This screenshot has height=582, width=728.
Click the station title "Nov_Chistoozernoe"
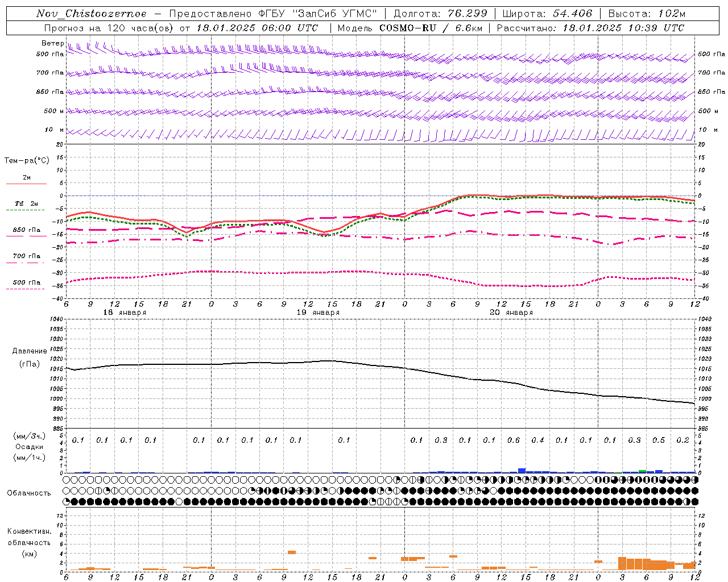(x=92, y=14)
